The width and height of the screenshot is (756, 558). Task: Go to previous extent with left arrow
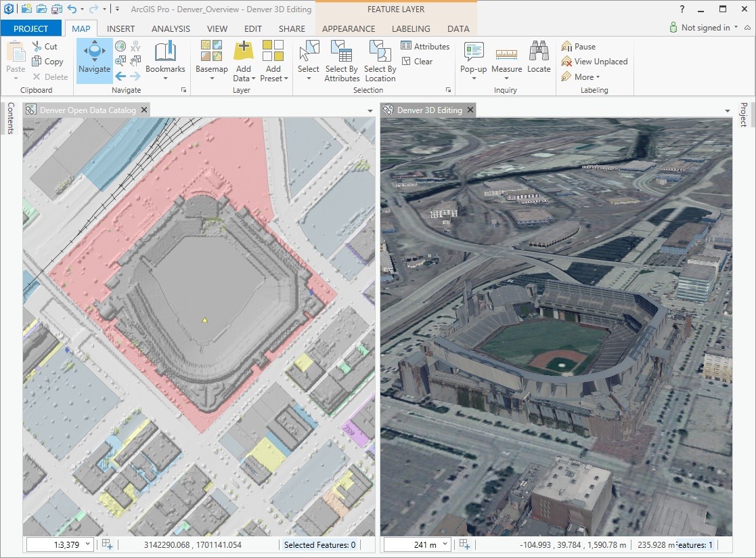[x=120, y=76]
